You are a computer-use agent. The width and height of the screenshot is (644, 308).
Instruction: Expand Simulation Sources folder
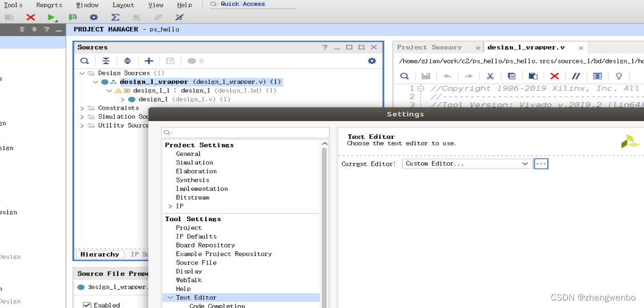coord(82,117)
